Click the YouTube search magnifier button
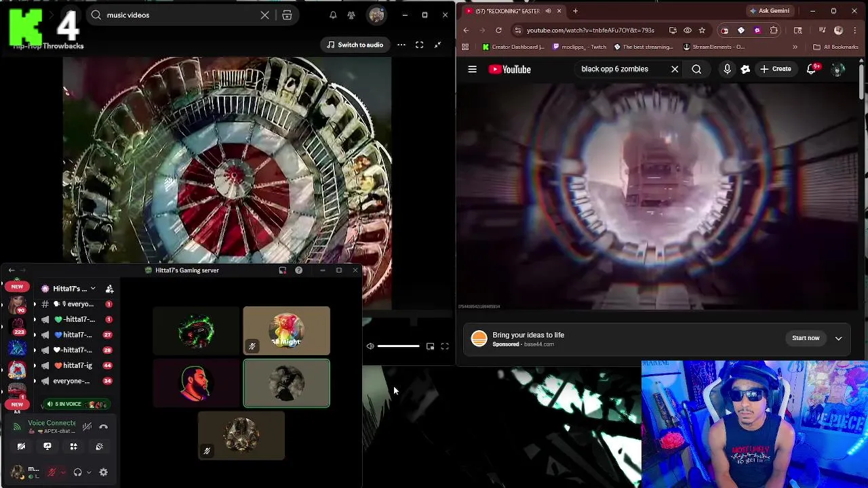868x488 pixels. pyautogui.click(x=696, y=69)
